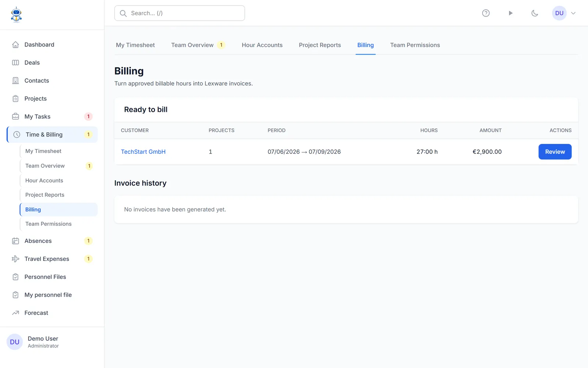Click the Contacts building icon

click(x=15, y=81)
